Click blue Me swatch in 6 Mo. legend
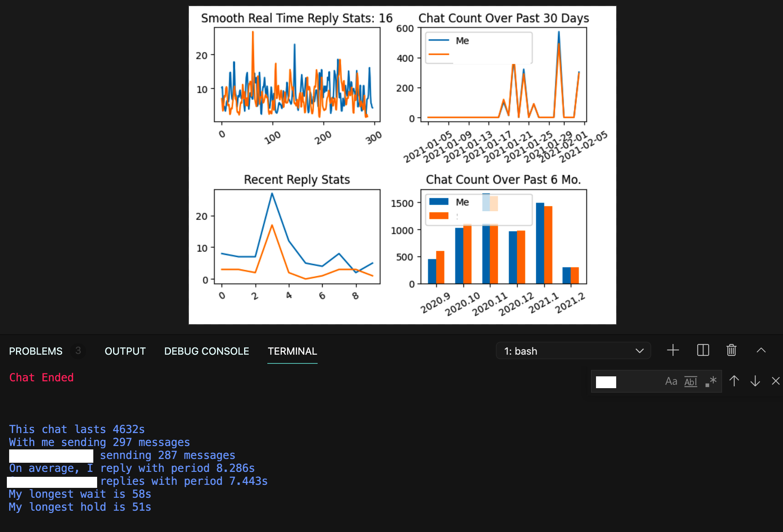783x532 pixels. [439, 202]
